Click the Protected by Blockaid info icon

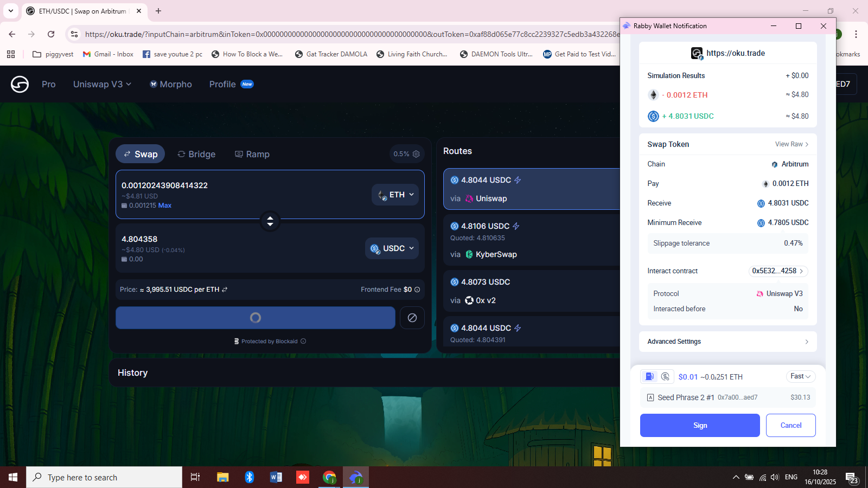(x=303, y=342)
